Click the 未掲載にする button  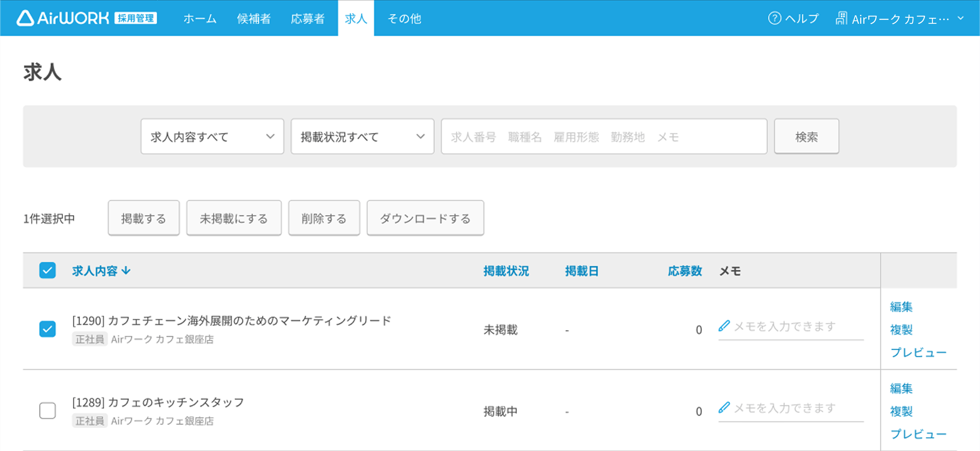234,218
